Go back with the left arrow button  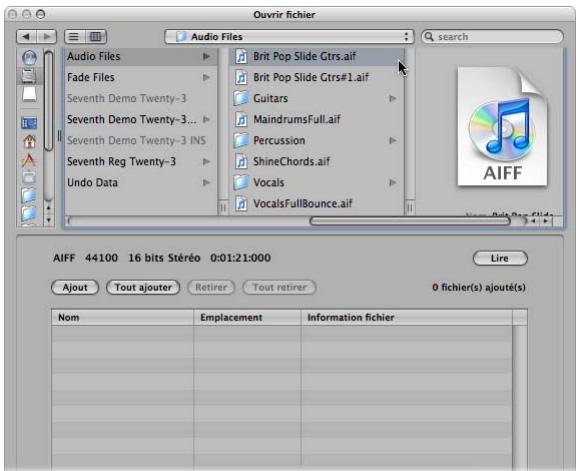click(x=26, y=37)
